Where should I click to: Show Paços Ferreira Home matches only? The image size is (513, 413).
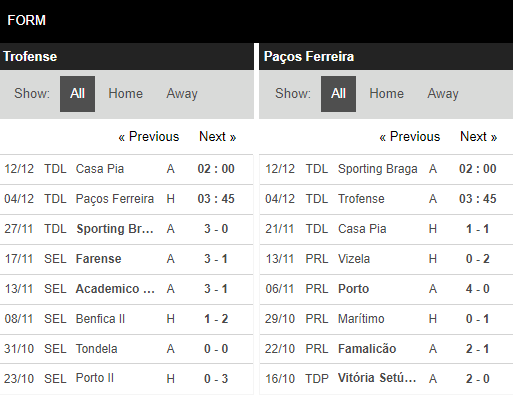[x=386, y=94]
